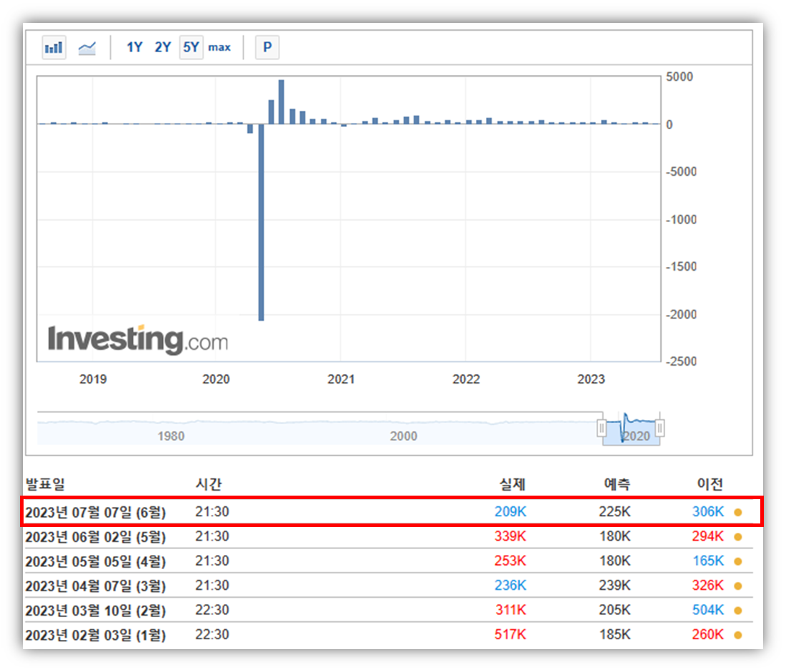The image size is (786, 672).
Task: Select the 2023년 06월 02일 (5월) row date
Action: 95,537
